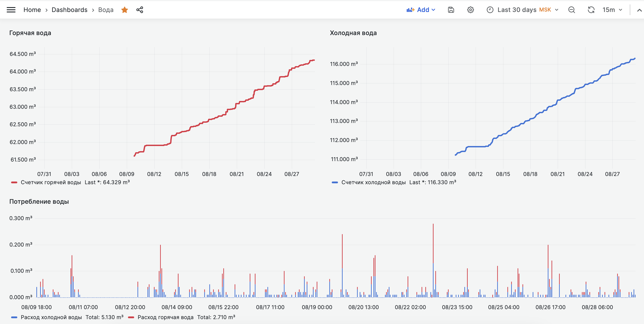Image resolution: width=644 pixels, height=324 pixels.
Task: Refresh the dashboard now
Action: tap(591, 10)
